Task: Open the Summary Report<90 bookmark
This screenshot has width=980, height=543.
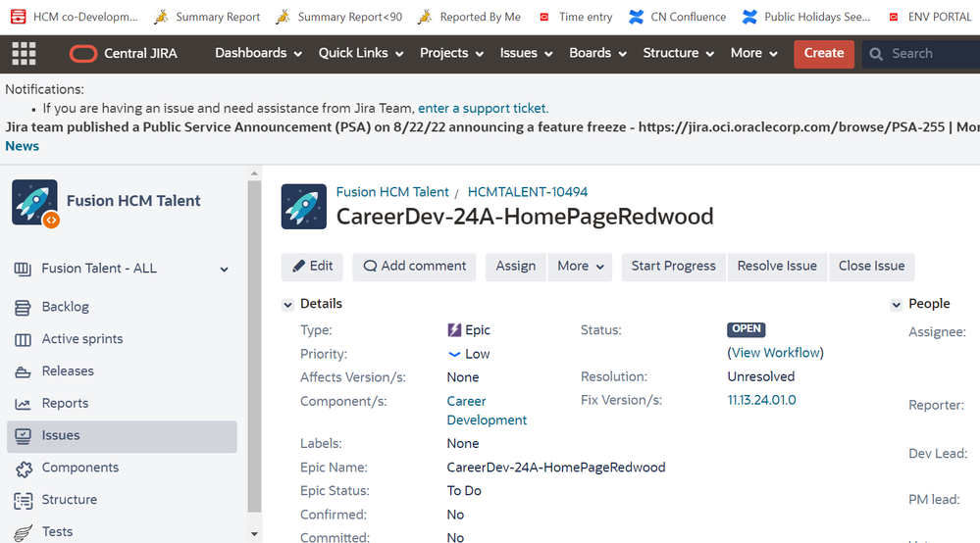Action: [339, 17]
